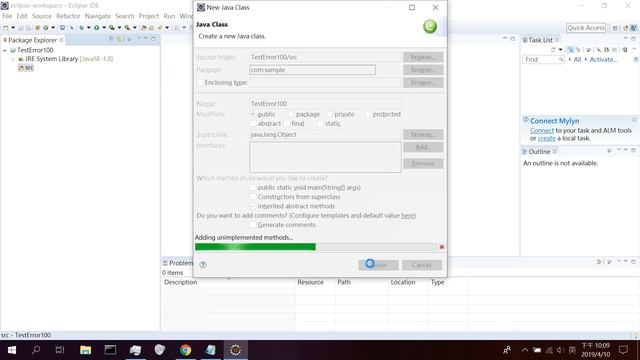Open the Source menu
Image resolution: width=640 pixels, height=360 pixels.
pos(42,16)
